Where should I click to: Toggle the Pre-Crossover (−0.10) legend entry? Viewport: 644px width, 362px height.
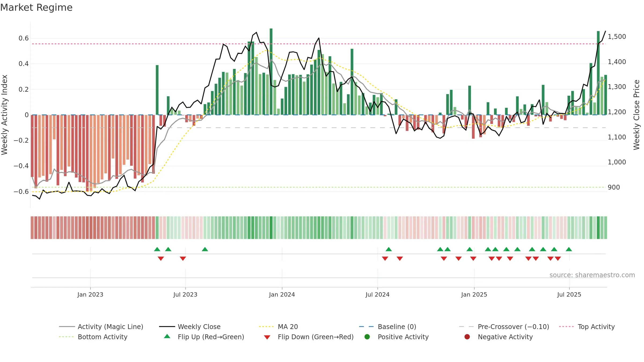pos(504,327)
